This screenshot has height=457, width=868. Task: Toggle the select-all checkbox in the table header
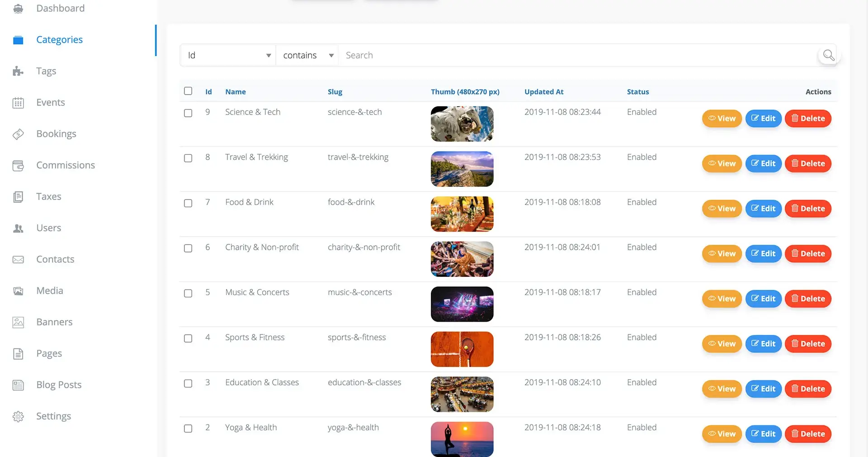coord(188,91)
